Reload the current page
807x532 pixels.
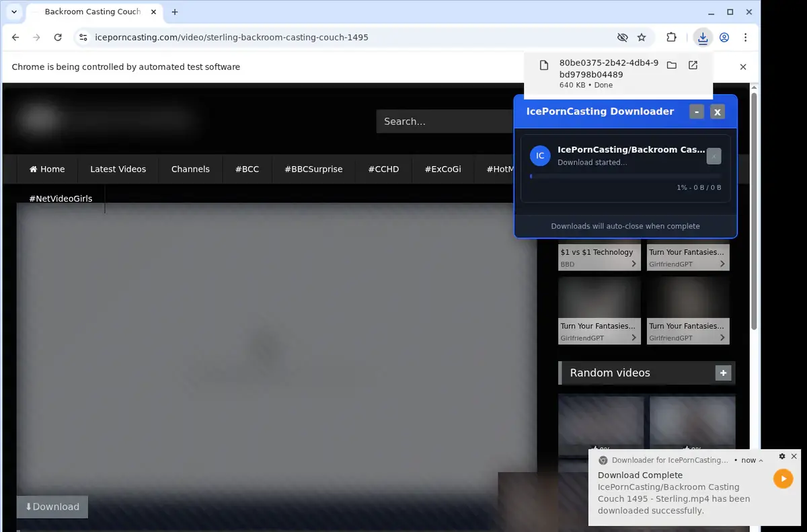(58, 38)
